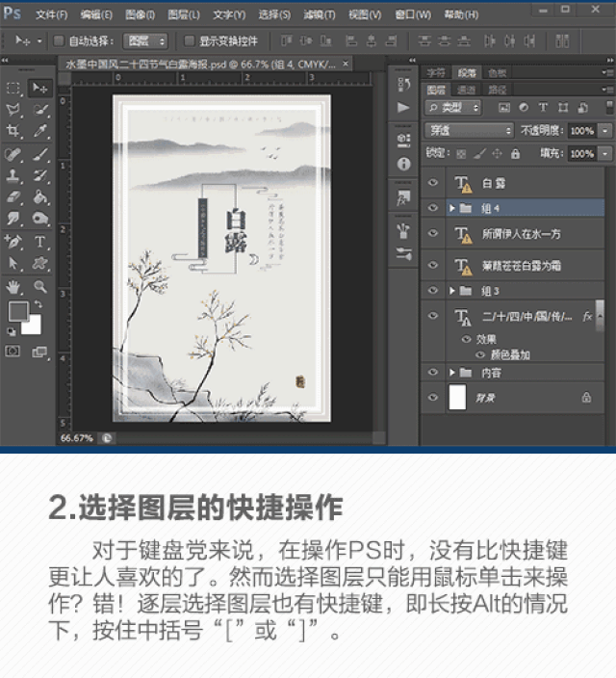This screenshot has height=678, width=616.
Task: Lock all for selected layer
Action: pos(515,153)
